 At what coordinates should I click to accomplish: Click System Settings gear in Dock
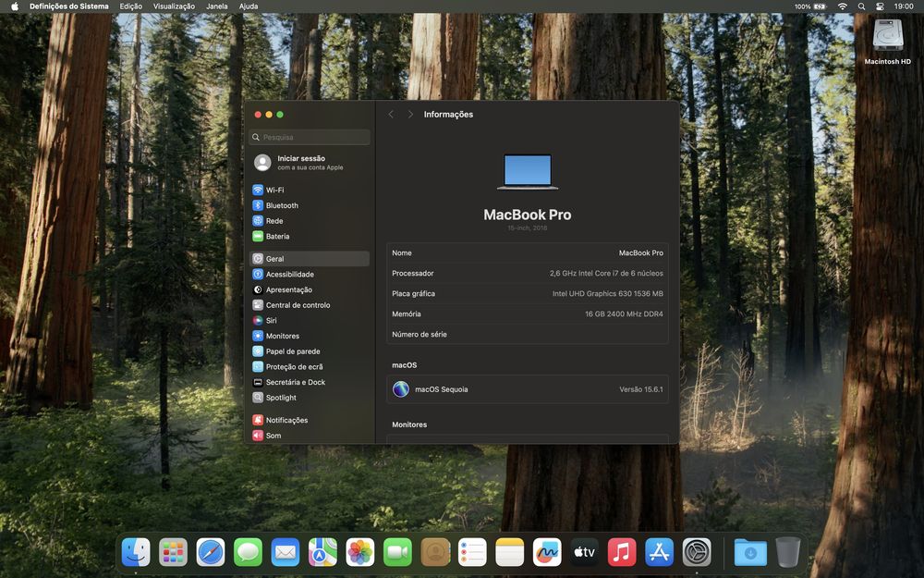point(697,553)
